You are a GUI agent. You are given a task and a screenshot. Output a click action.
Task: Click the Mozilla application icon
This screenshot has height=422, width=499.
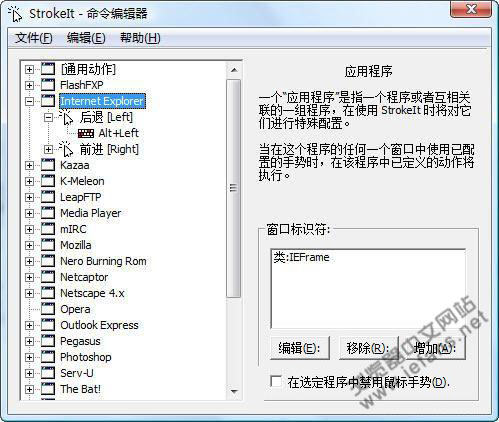click(x=48, y=245)
